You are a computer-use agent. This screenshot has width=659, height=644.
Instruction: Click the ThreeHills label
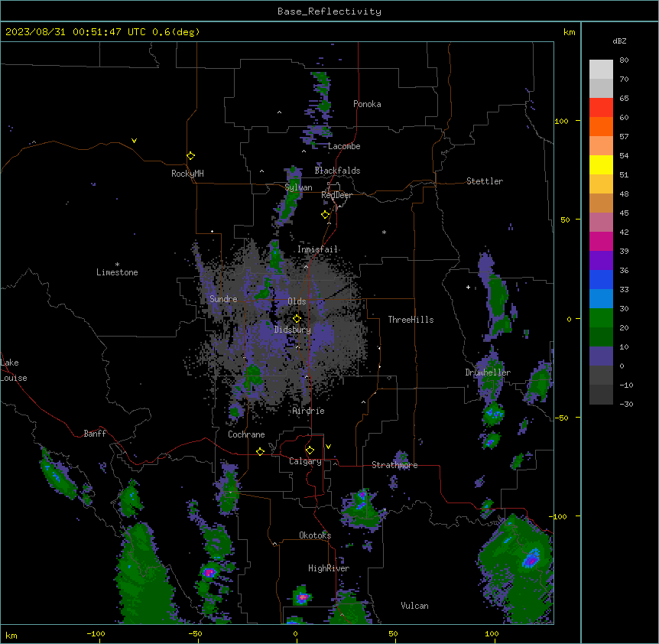point(411,320)
